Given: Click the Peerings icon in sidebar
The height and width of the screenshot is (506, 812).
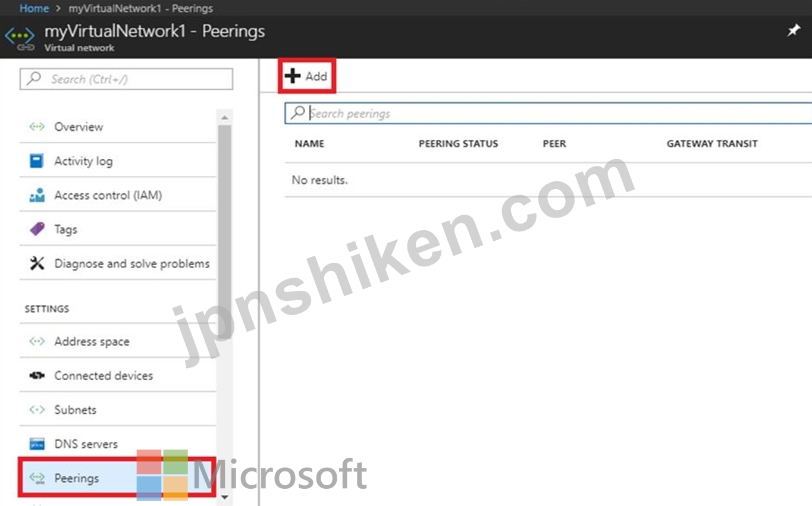Looking at the screenshot, I should click(37, 477).
